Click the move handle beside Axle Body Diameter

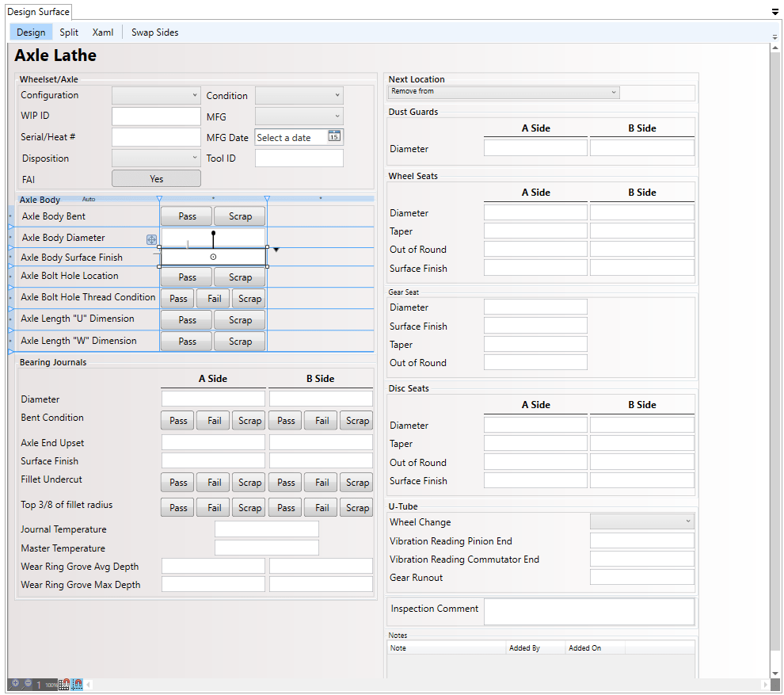pyautogui.click(x=151, y=239)
